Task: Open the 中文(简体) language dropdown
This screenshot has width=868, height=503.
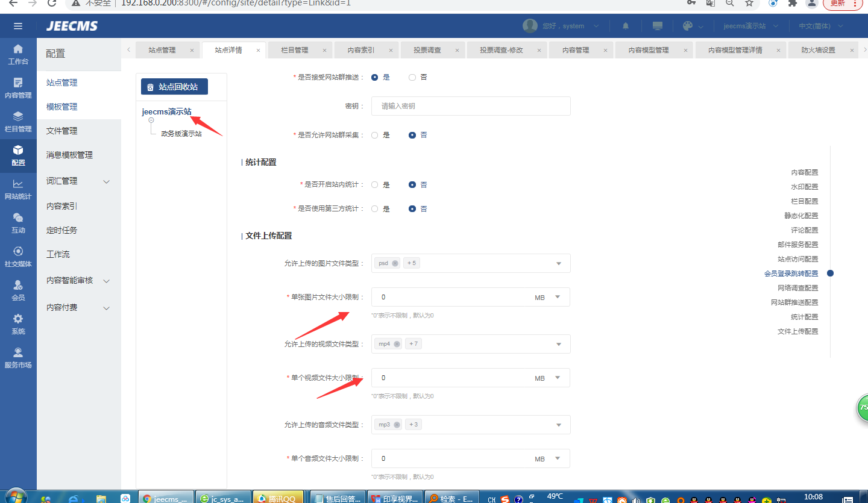Action: [x=820, y=26]
